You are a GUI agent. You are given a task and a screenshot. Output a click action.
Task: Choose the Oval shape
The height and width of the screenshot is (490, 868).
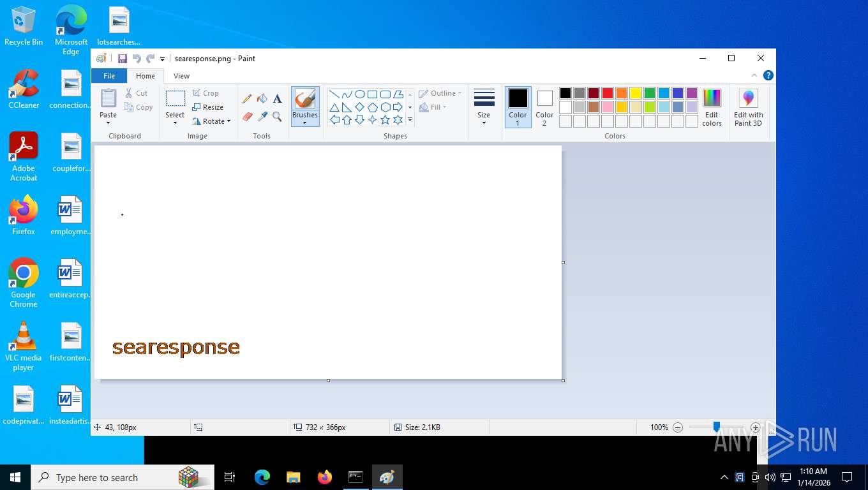360,94
